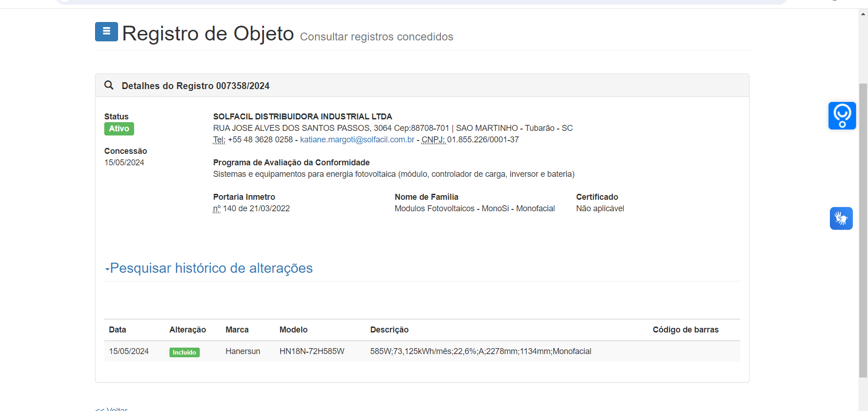Go back using the Voltar link
The height and width of the screenshot is (411, 868).
[112, 408]
